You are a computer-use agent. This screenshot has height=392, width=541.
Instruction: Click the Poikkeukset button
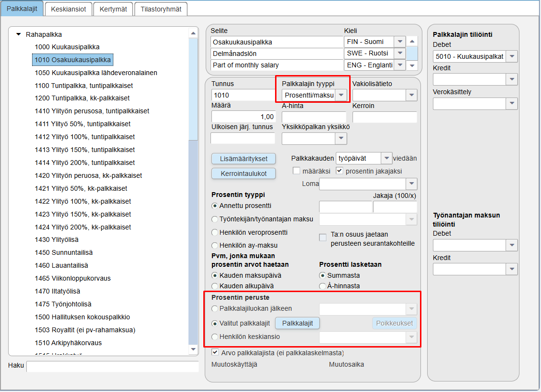[394, 323]
